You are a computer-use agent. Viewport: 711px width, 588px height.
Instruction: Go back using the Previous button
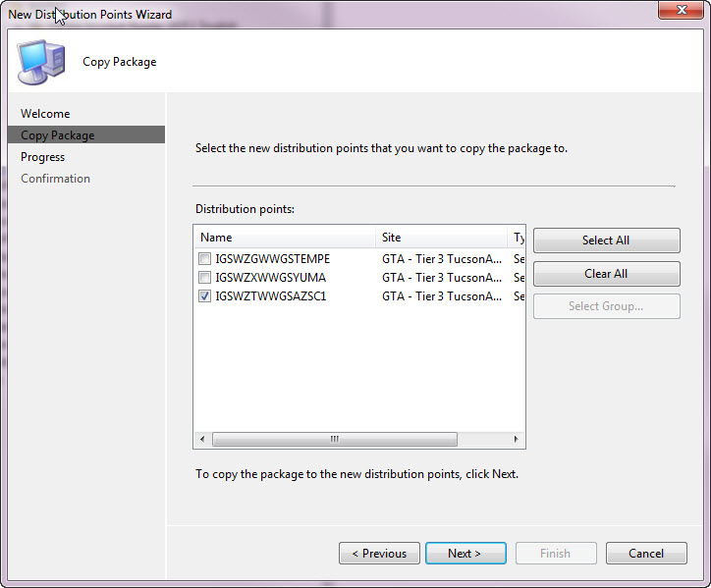379,554
